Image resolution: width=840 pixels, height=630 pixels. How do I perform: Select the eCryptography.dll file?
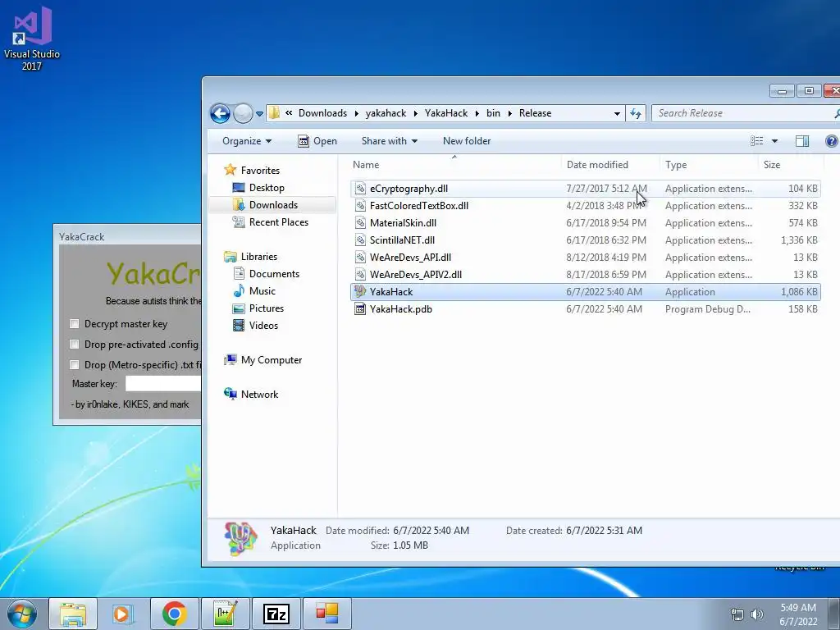(585, 189)
